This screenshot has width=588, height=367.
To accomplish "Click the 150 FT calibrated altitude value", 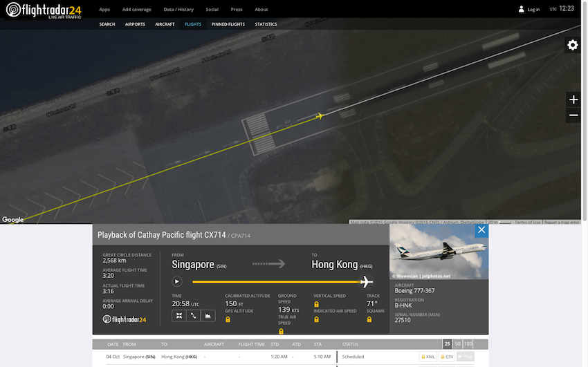I will coord(234,303).
